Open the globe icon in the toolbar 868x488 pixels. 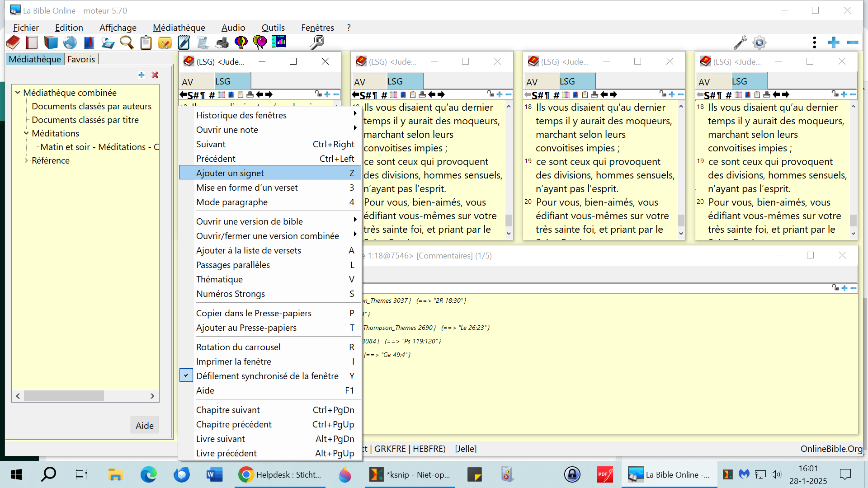coord(70,42)
